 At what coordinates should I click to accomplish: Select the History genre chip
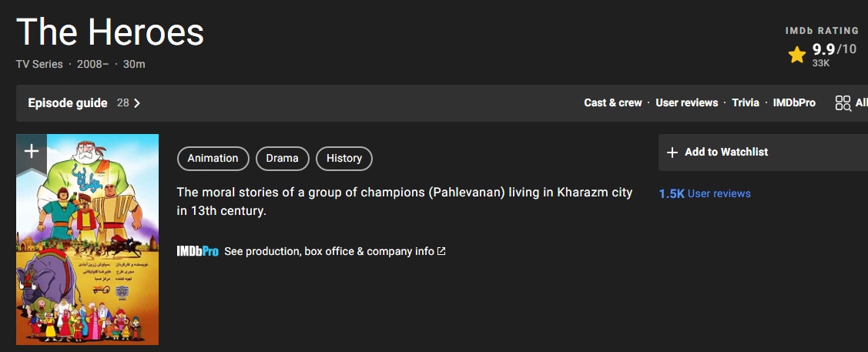(x=344, y=158)
